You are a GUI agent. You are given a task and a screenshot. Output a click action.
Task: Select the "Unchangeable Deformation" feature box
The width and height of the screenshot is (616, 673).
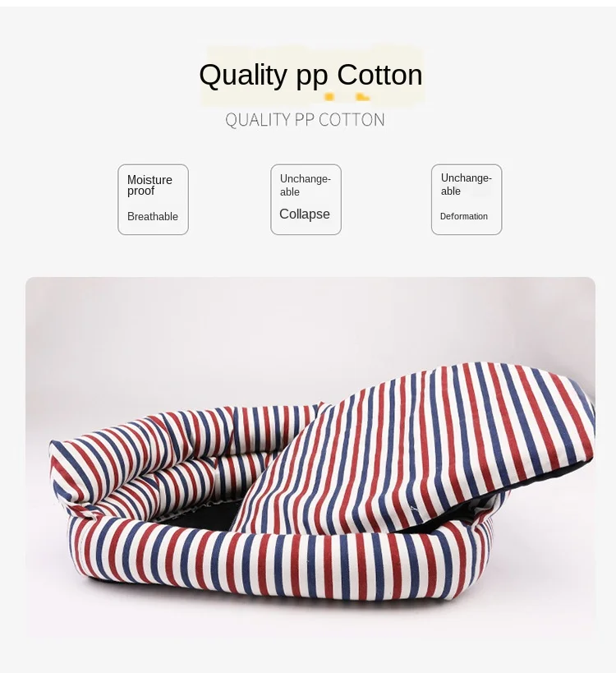[467, 199]
